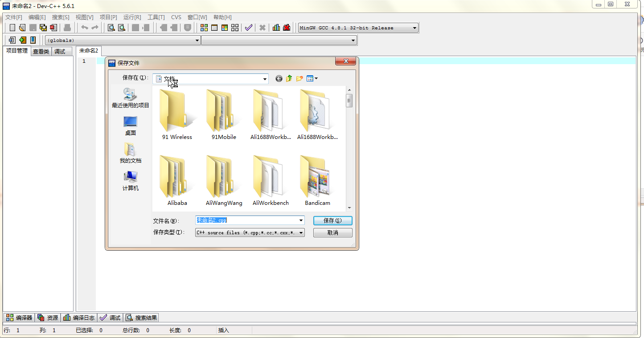Select the 未命名2 editor tab

pyautogui.click(x=89, y=51)
